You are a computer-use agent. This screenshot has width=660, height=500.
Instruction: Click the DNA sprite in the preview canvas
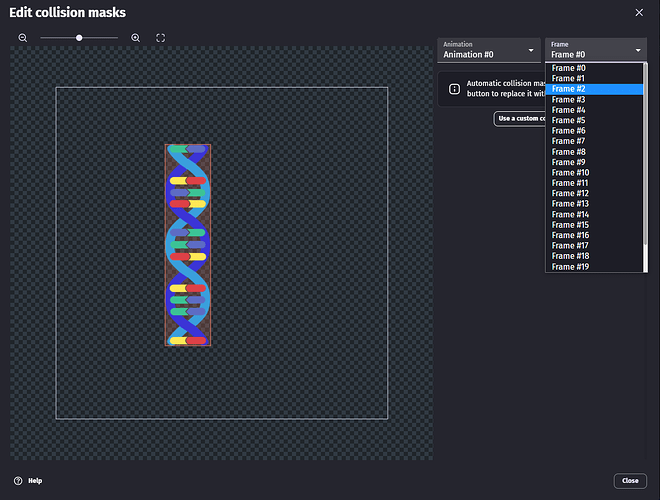(188, 245)
